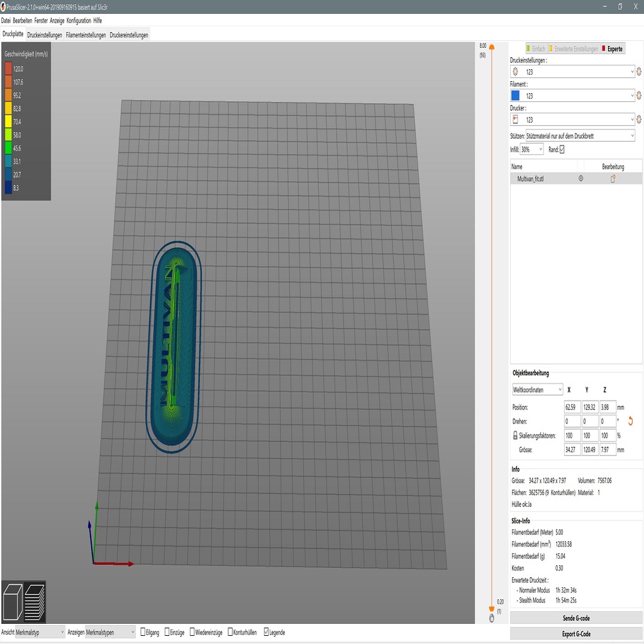Toggle the Rand checkbox

pyautogui.click(x=562, y=150)
